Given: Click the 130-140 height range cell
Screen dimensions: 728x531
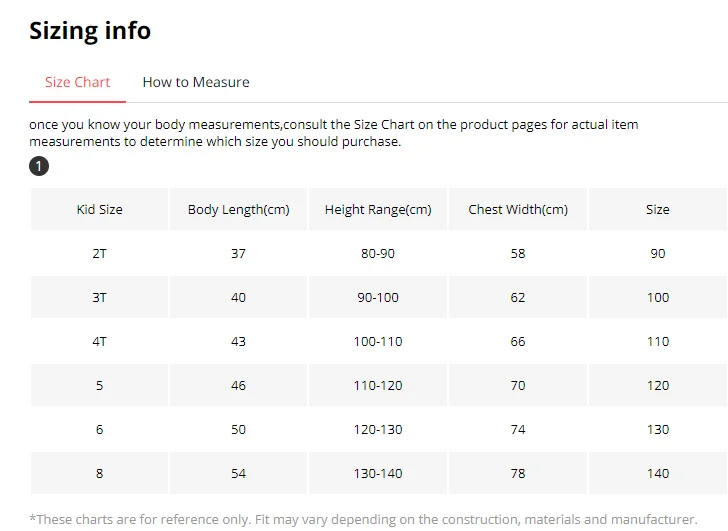Looking at the screenshot, I should pos(378,473).
